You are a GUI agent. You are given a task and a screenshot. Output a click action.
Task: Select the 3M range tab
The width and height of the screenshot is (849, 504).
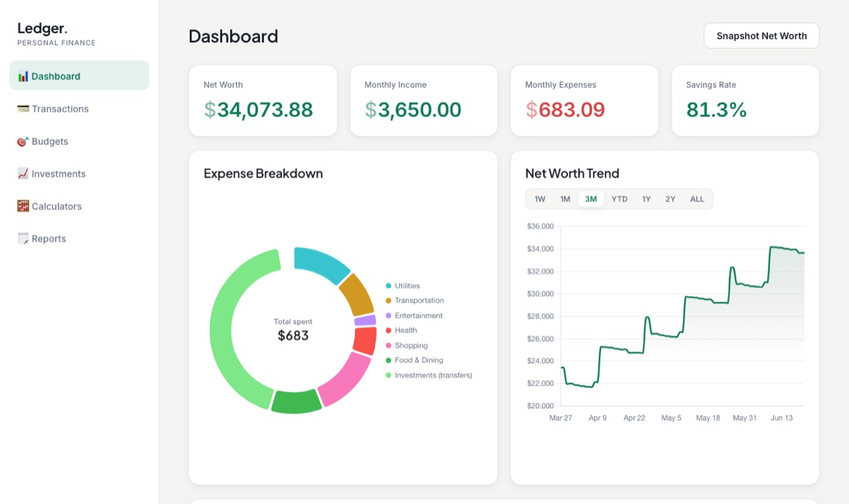coord(590,199)
